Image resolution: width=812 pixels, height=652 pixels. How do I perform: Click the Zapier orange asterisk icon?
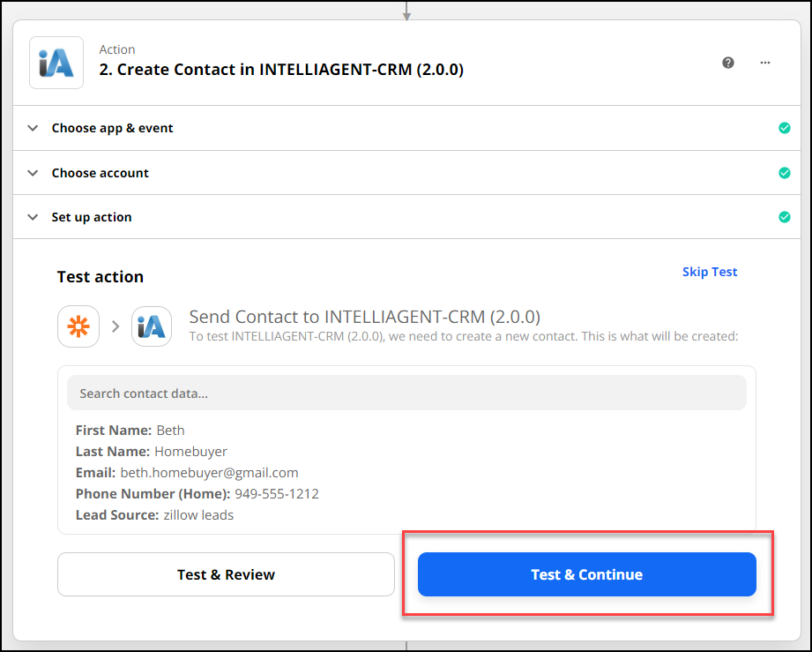78,326
